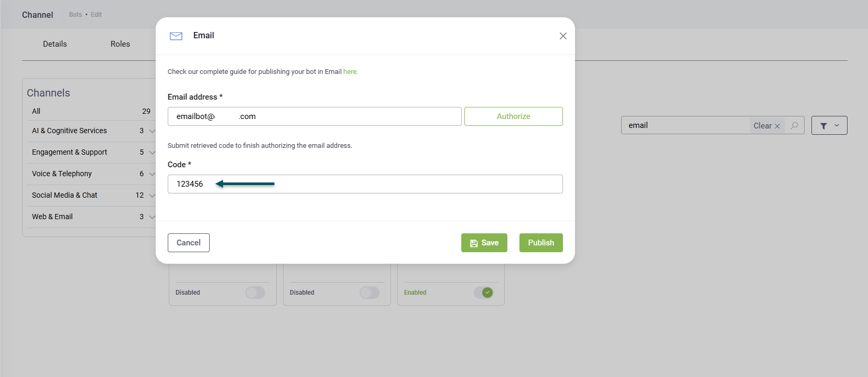868x377 pixels.
Task: Open the filter dropdown arrow
Action: (x=837, y=125)
